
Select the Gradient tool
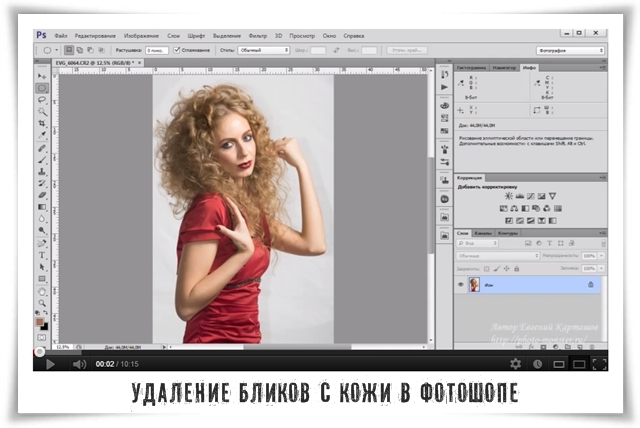(42, 207)
